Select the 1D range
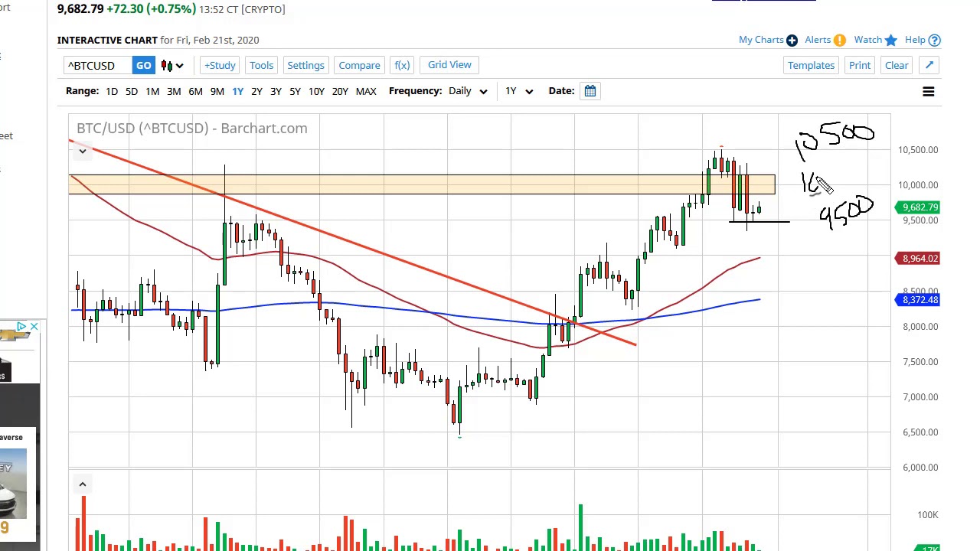980x551 pixels. coord(112,91)
